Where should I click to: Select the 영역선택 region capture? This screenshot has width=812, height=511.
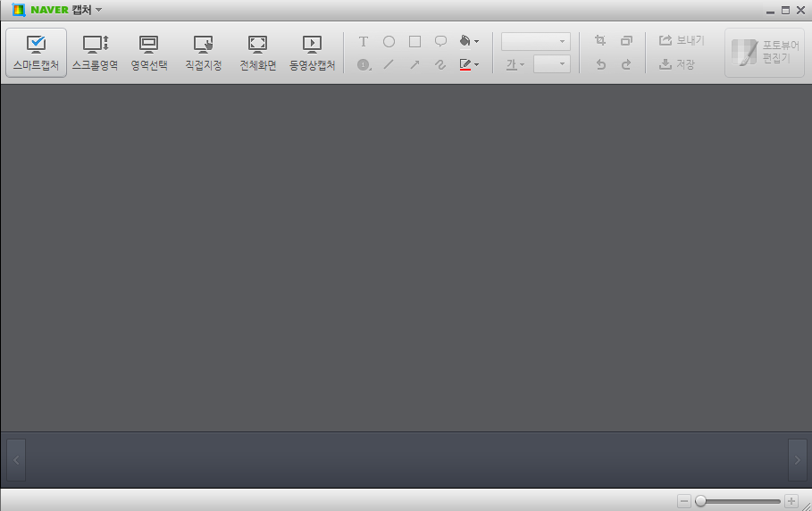click(149, 53)
